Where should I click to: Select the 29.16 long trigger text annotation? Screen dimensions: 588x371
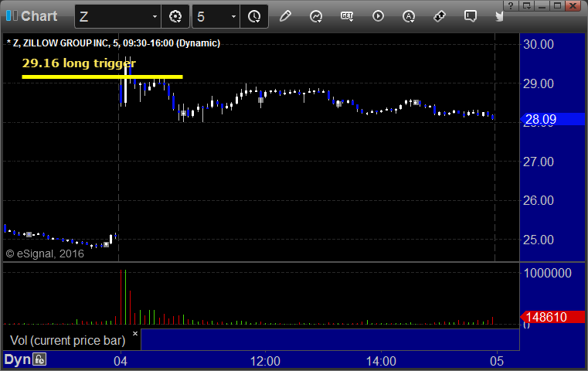79,63
